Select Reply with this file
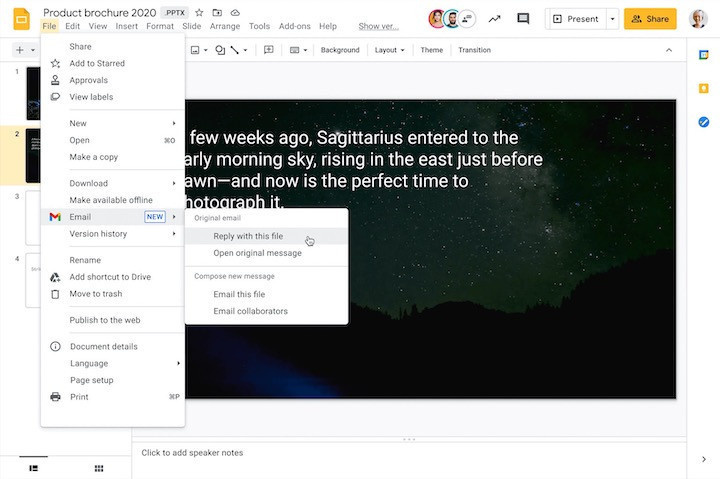 pos(266,236)
